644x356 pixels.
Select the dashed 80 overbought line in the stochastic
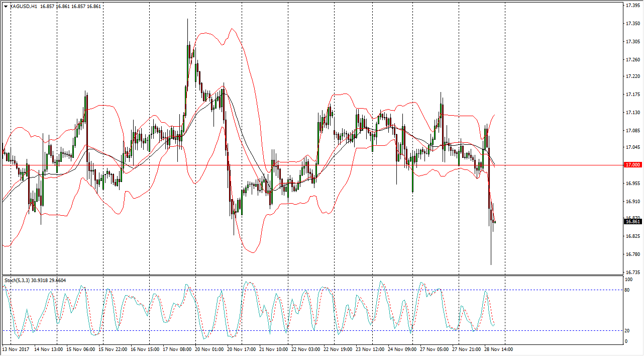click(311, 290)
